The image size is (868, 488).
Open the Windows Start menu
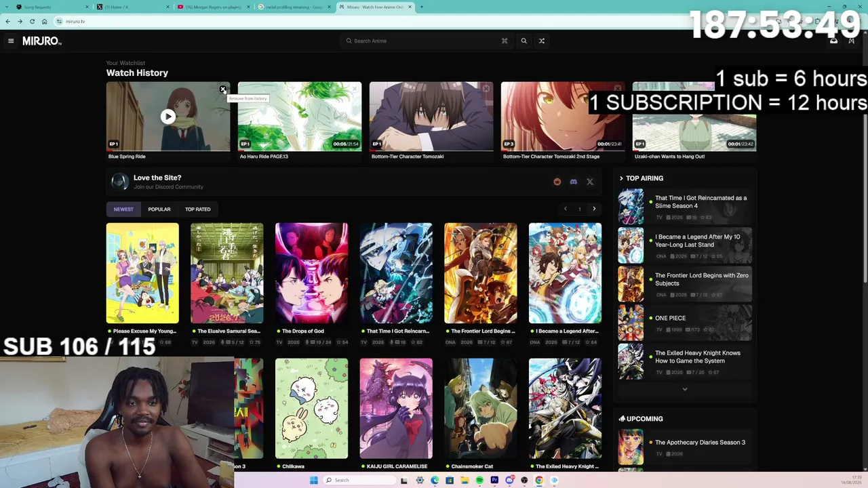tap(313, 481)
